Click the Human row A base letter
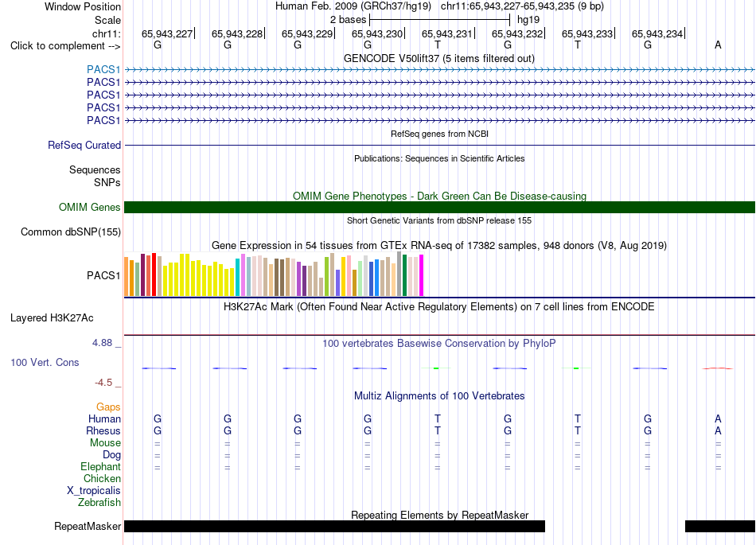The image size is (756, 545). [x=718, y=418]
